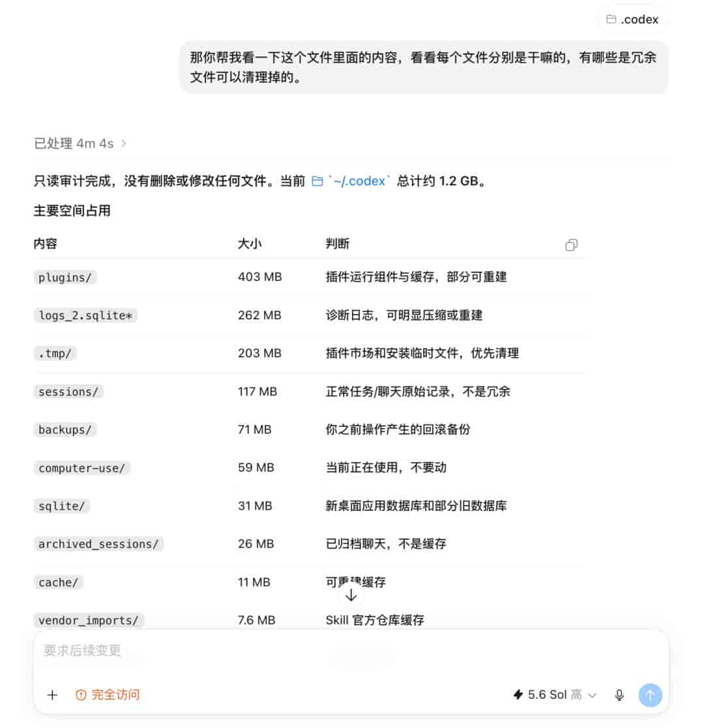Select the computer-use/ table entry
Screen dimensions: 704x728
point(81,467)
